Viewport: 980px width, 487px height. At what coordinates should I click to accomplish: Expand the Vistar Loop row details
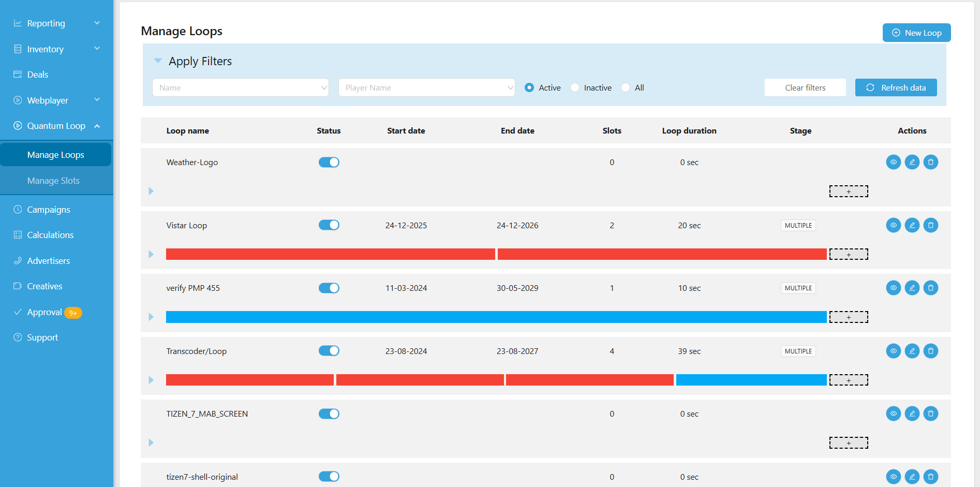[151, 254]
